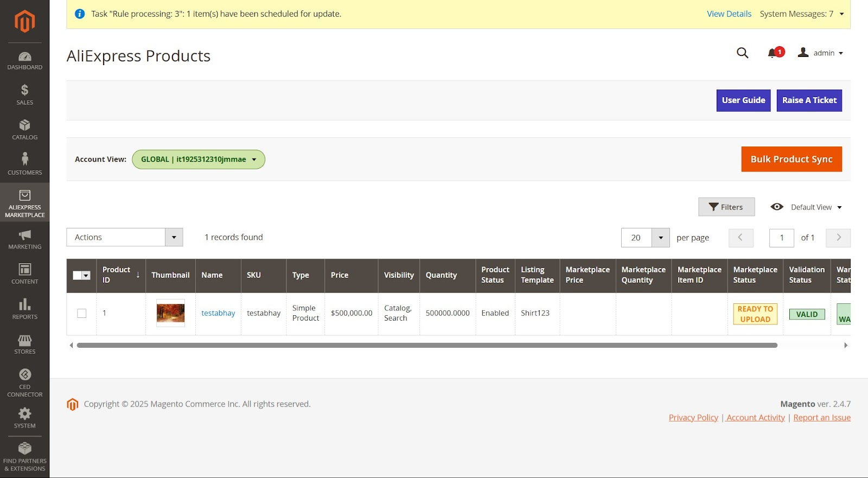Expand the per page count dropdown
Screen dimensions: 868x478
660,238
